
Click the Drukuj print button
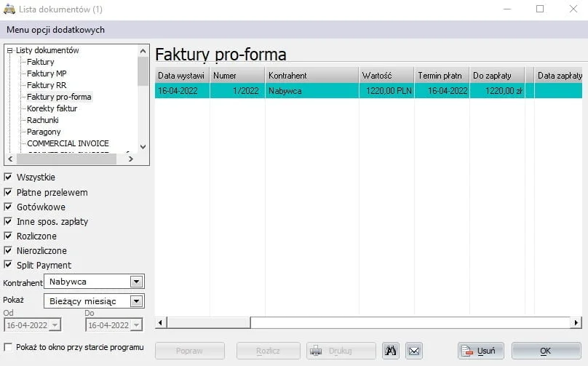point(341,351)
